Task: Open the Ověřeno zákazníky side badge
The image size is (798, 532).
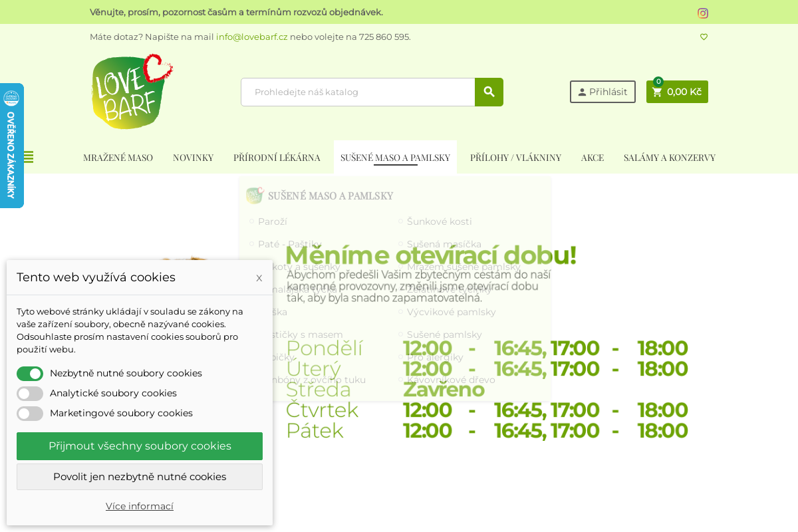Action: [11, 146]
